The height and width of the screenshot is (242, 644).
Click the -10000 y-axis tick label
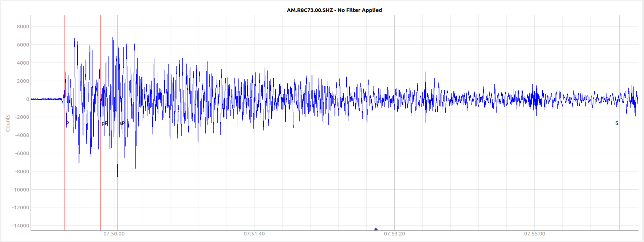[21, 190]
